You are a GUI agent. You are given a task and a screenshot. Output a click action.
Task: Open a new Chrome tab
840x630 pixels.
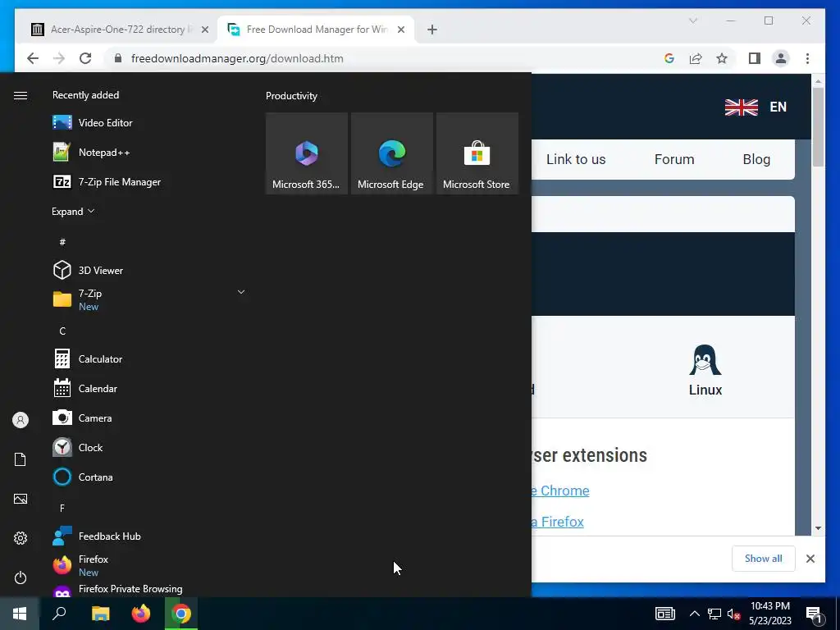pyautogui.click(x=432, y=30)
